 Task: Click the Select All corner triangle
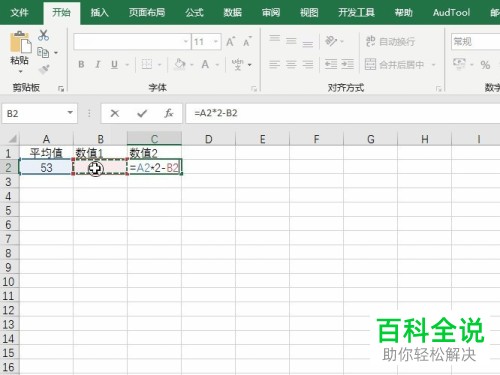point(12,138)
